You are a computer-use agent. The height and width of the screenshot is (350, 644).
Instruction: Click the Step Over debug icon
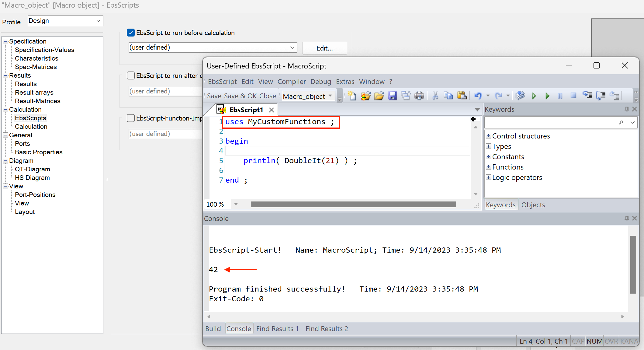(601, 96)
